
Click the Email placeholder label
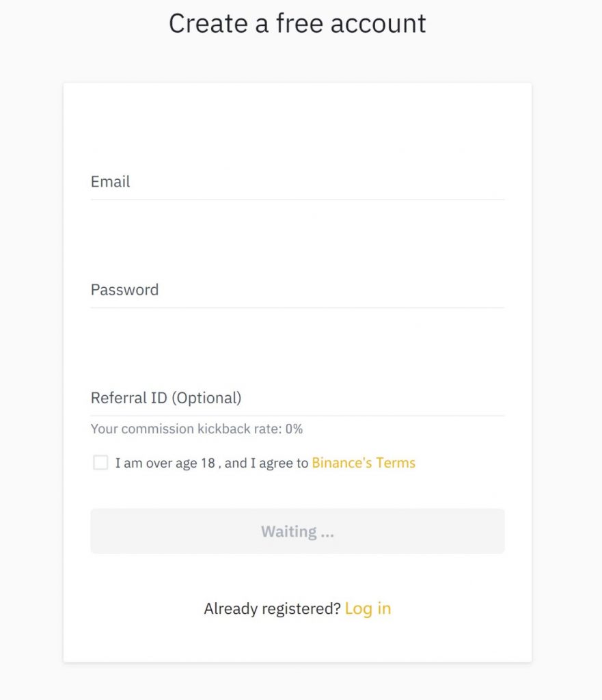[x=110, y=182]
